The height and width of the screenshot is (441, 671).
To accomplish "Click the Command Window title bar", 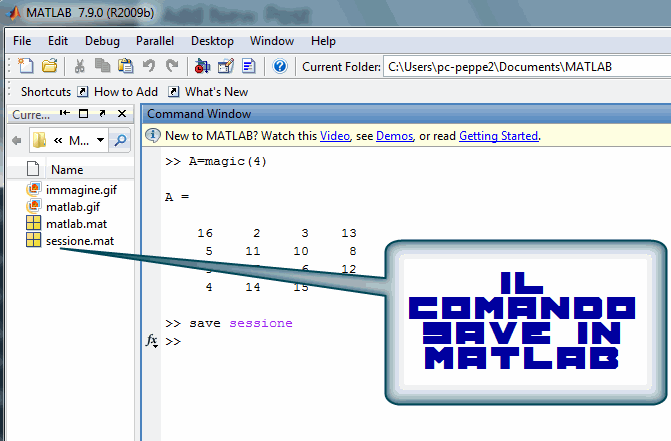I will (x=406, y=114).
